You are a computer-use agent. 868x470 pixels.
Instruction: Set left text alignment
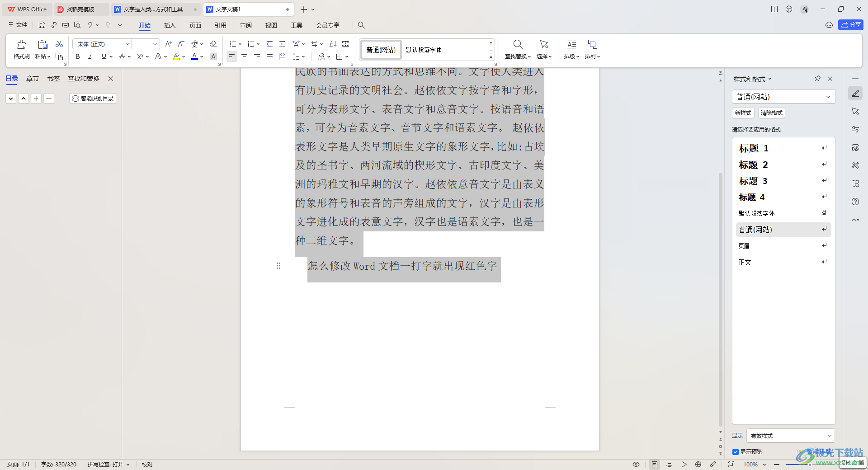[231, 56]
